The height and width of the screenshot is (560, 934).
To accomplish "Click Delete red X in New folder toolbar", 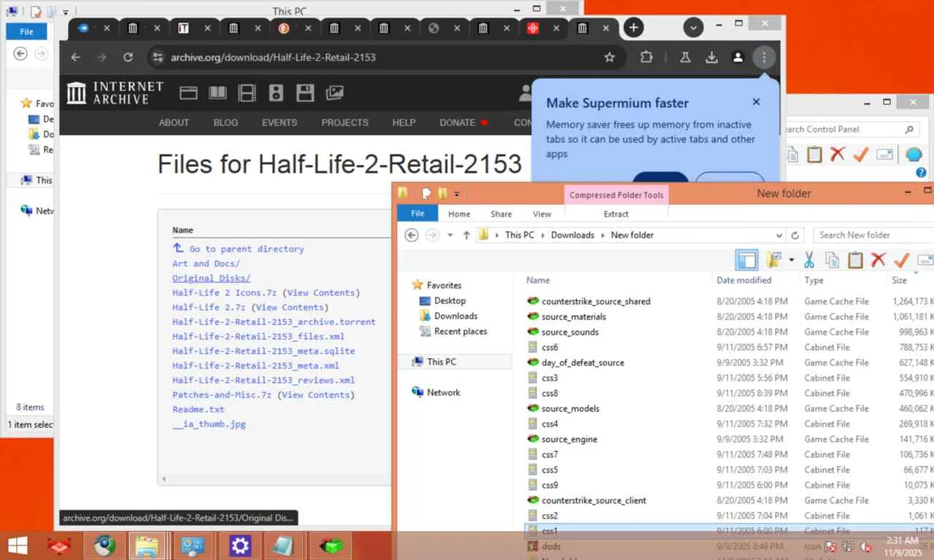I will click(x=879, y=260).
